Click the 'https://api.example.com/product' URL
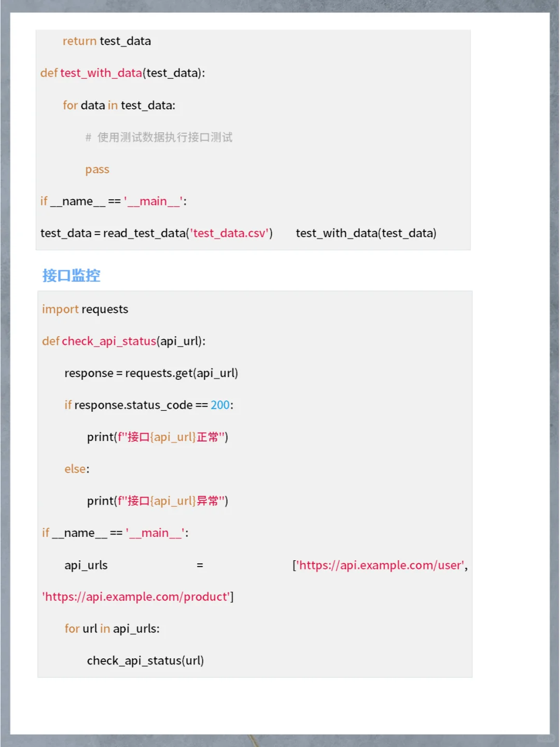The height and width of the screenshot is (747, 560). pyautogui.click(x=136, y=597)
